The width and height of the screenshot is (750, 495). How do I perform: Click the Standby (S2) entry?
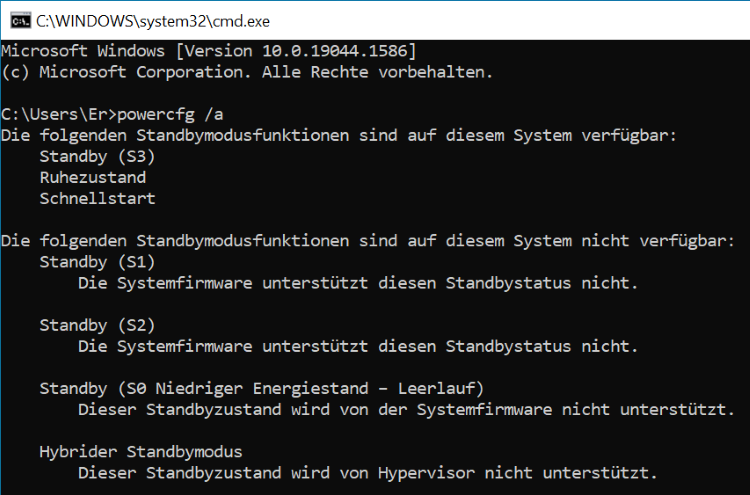97,325
